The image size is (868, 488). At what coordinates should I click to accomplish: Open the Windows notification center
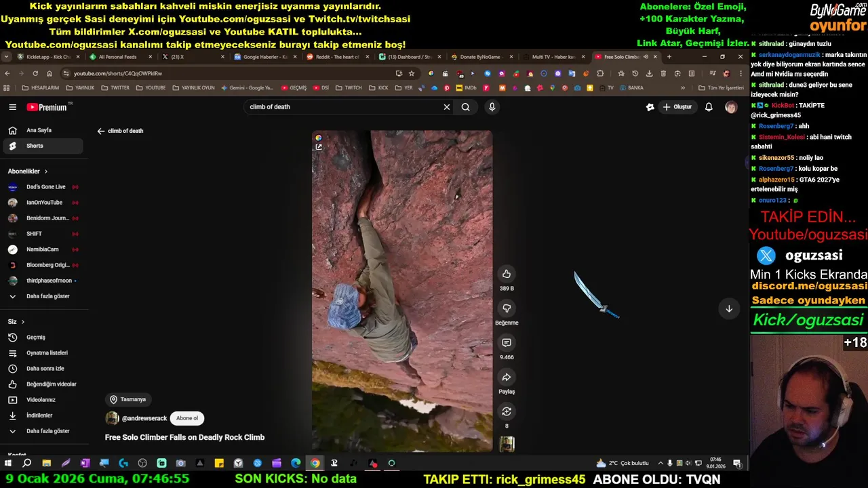tap(737, 464)
